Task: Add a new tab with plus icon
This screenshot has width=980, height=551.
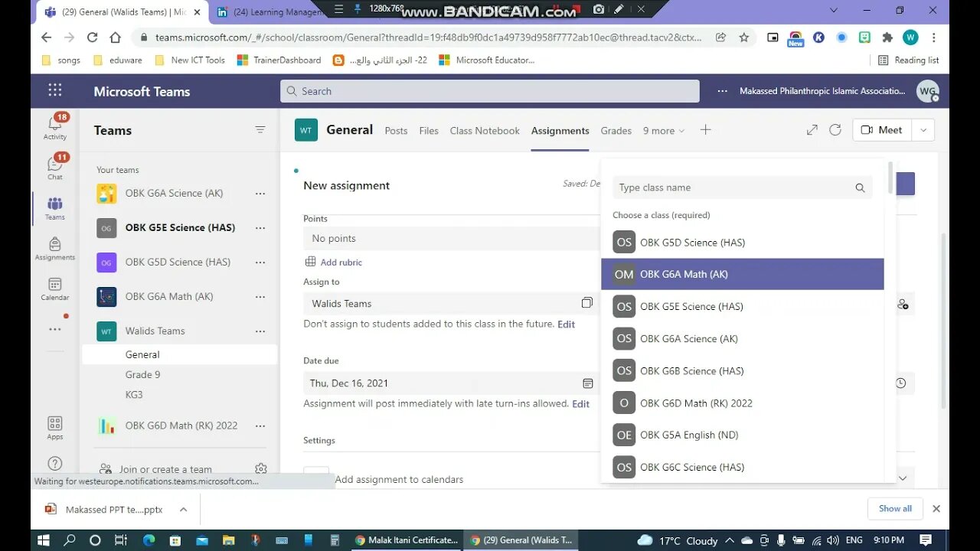Action: coord(706,130)
